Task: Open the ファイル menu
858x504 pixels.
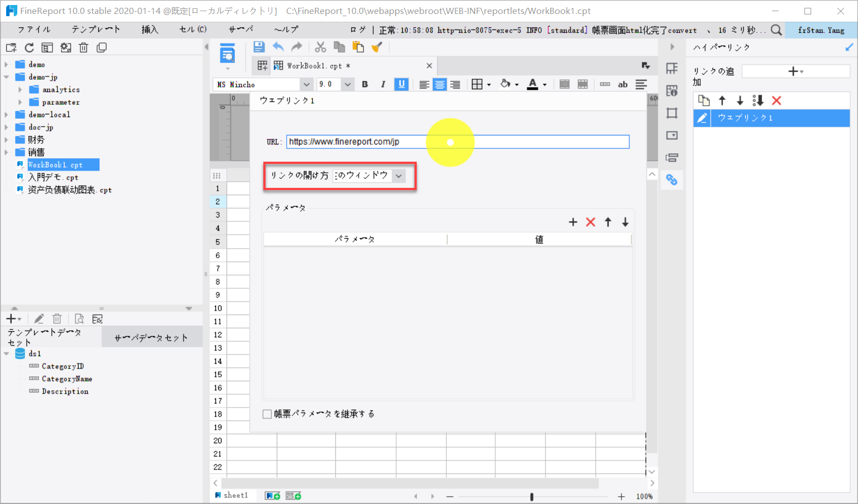Action: tap(34, 30)
